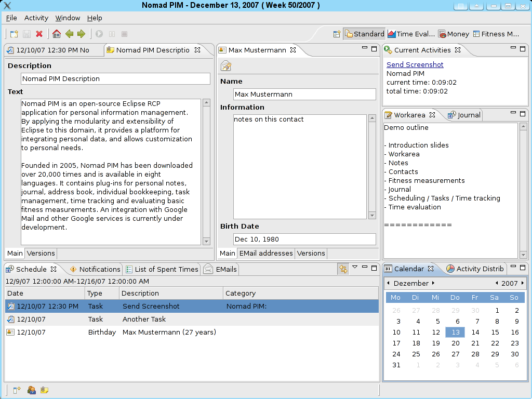Go forward with the green right arrow

[x=81, y=34]
